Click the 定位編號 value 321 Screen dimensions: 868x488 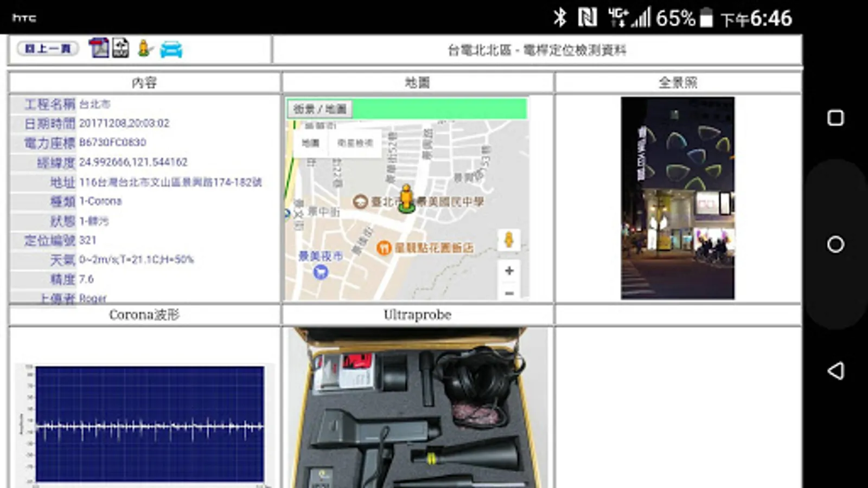88,240
